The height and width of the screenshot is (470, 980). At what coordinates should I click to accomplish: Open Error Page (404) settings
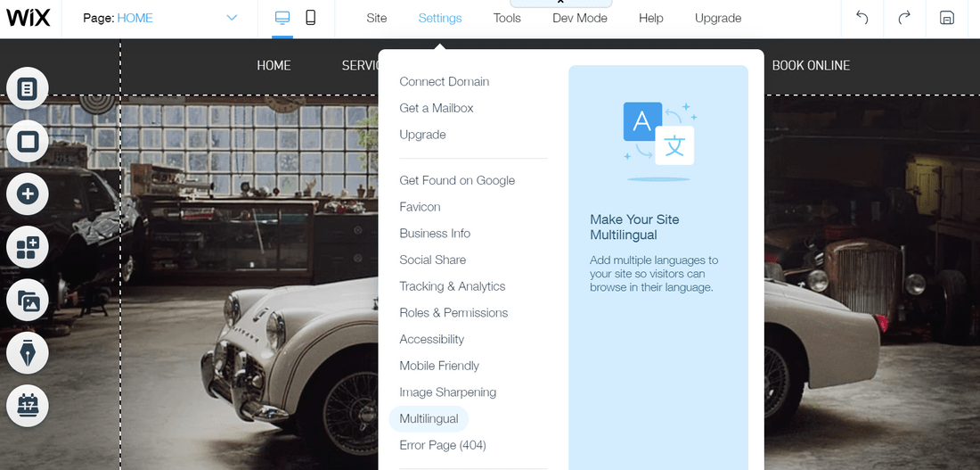[443, 445]
